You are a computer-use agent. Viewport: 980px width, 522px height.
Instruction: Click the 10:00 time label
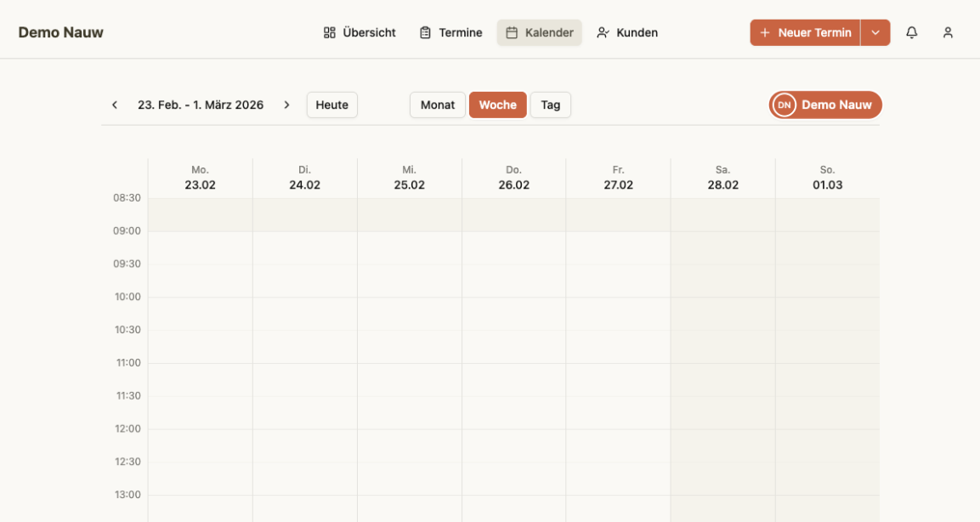click(x=127, y=297)
